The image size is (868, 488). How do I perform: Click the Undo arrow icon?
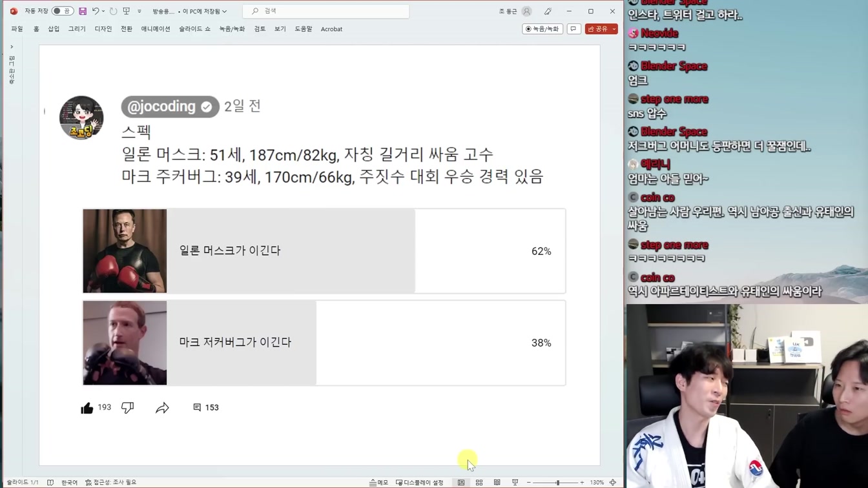click(x=96, y=11)
